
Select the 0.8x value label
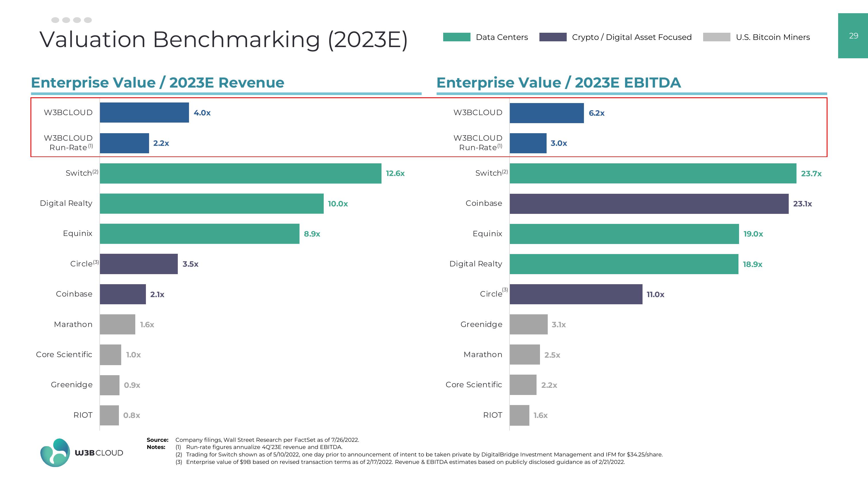point(132,415)
